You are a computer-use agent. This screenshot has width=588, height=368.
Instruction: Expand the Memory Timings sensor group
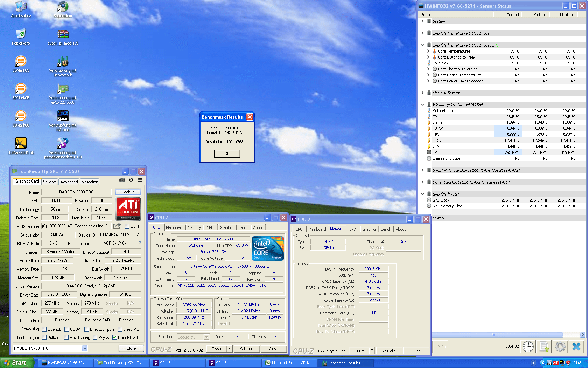pos(422,93)
